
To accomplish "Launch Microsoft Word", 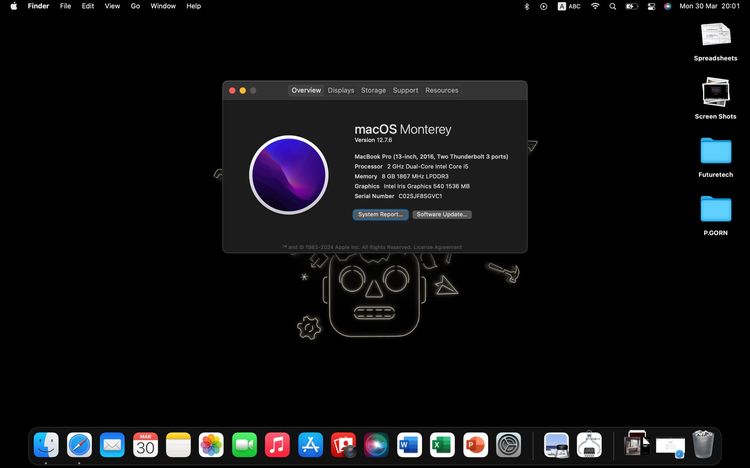I will coord(409,445).
